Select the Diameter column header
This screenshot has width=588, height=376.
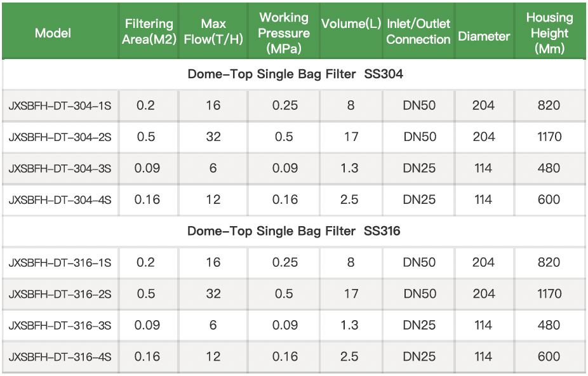tap(484, 36)
